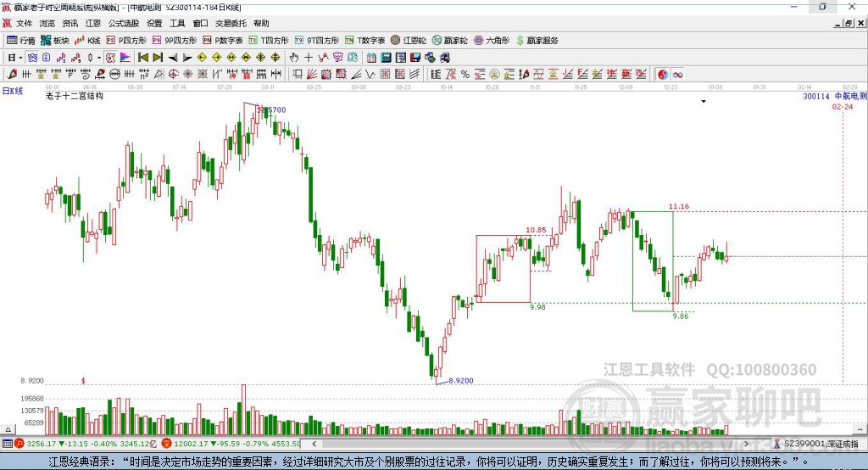Open the 9P四方形 tool

point(175,41)
